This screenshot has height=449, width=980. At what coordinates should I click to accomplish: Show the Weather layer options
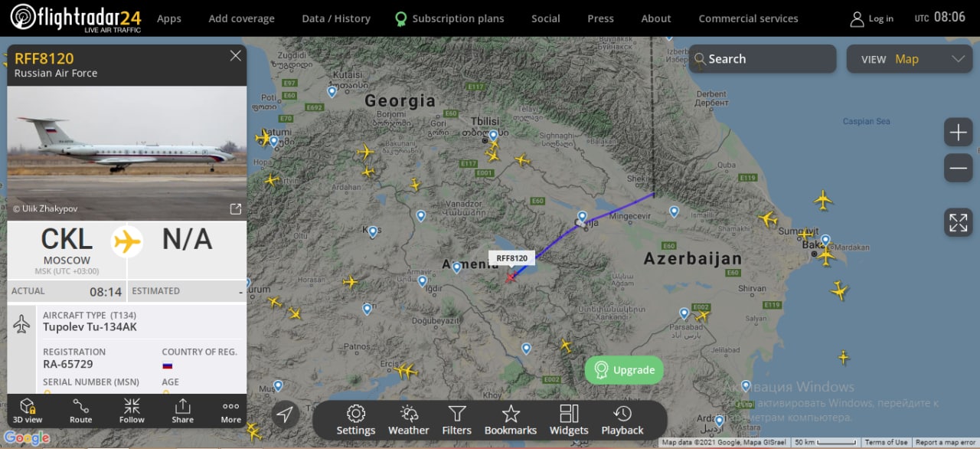[408, 420]
